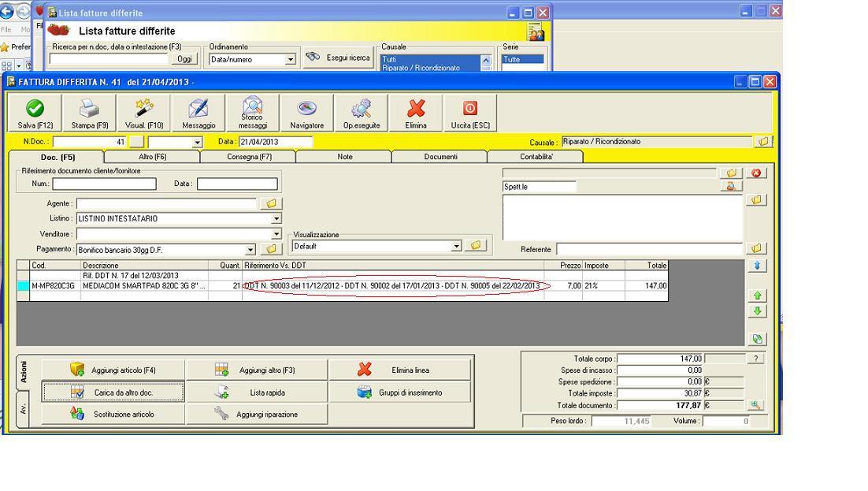The height and width of the screenshot is (491, 868).
Task: Click blue up-down arrow button beside grid
Action: (x=757, y=266)
